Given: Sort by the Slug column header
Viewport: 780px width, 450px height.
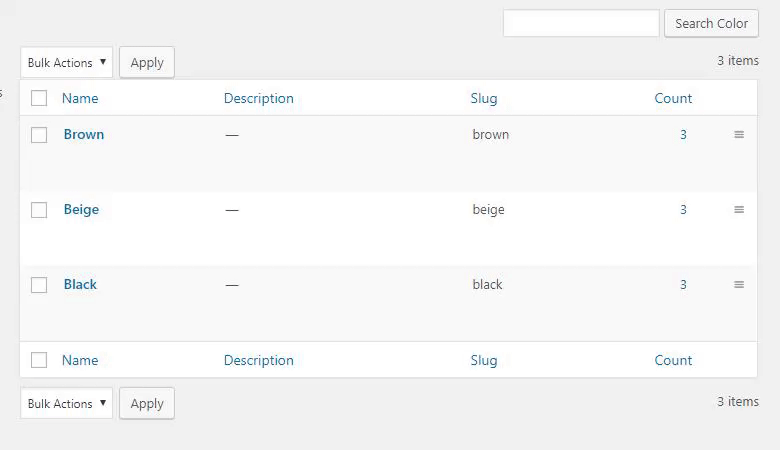Looking at the screenshot, I should pyautogui.click(x=484, y=98).
